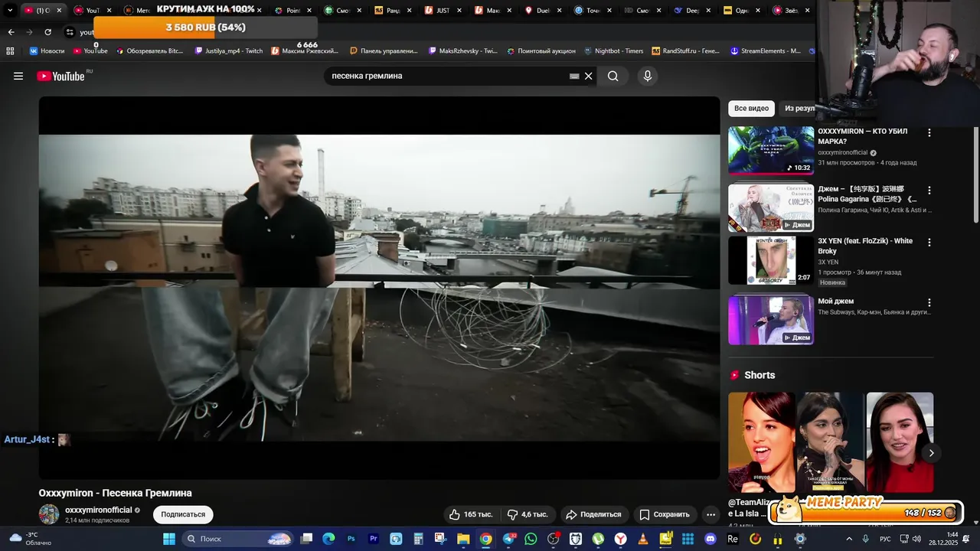Viewport: 980px width, 551px height.
Task: Open Chrome from the taskbar
Action: (485, 539)
